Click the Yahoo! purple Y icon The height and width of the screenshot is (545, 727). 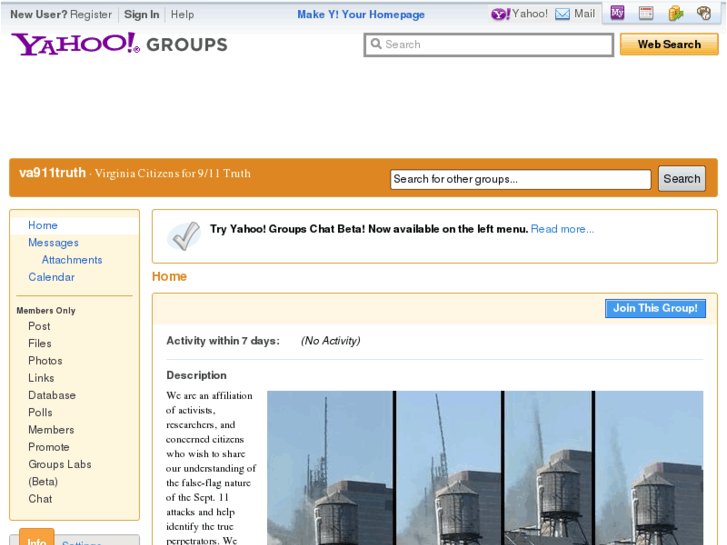(500, 14)
